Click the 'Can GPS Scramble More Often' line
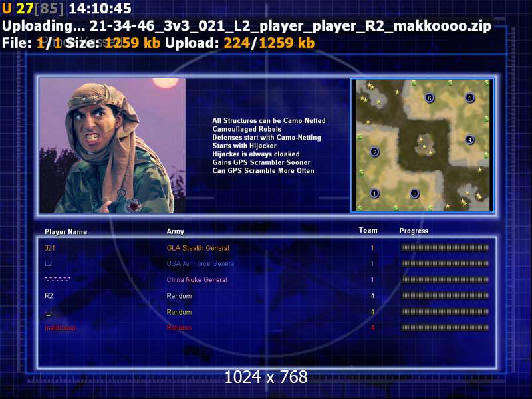Image resolution: width=532 pixels, height=399 pixels. click(263, 171)
